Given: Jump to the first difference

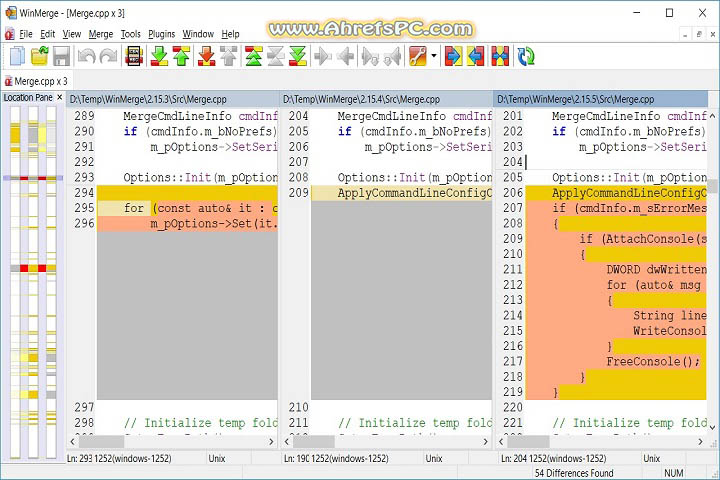Looking at the screenshot, I should pyautogui.click(x=253, y=56).
